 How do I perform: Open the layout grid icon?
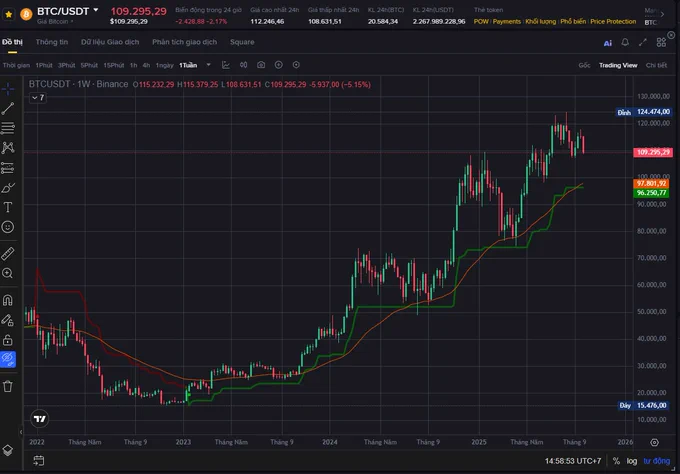[661, 42]
